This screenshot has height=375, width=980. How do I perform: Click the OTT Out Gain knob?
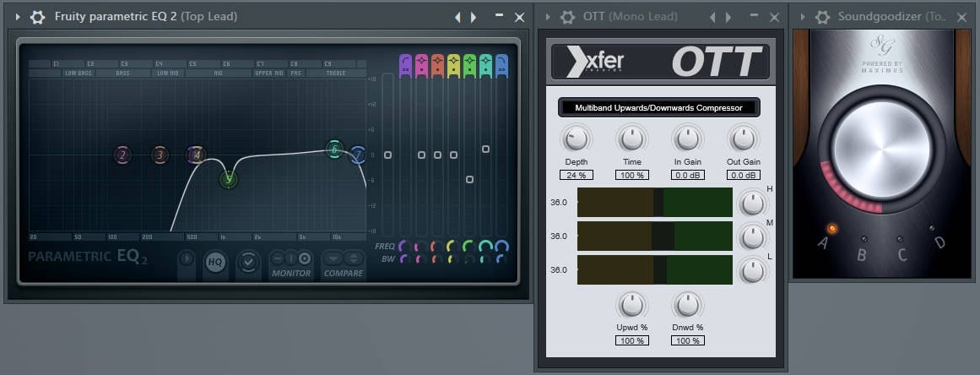(743, 139)
